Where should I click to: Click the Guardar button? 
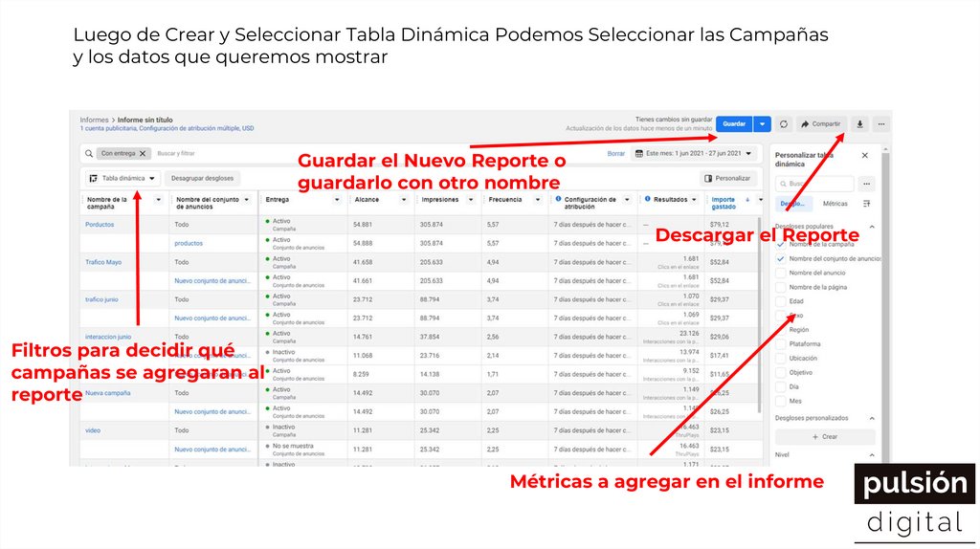tap(734, 124)
